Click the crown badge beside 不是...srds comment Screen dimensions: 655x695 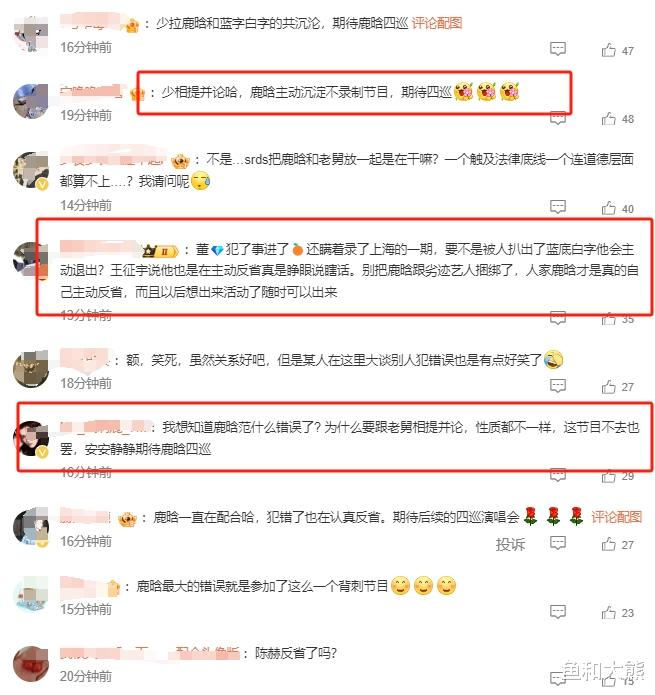click(180, 160)
